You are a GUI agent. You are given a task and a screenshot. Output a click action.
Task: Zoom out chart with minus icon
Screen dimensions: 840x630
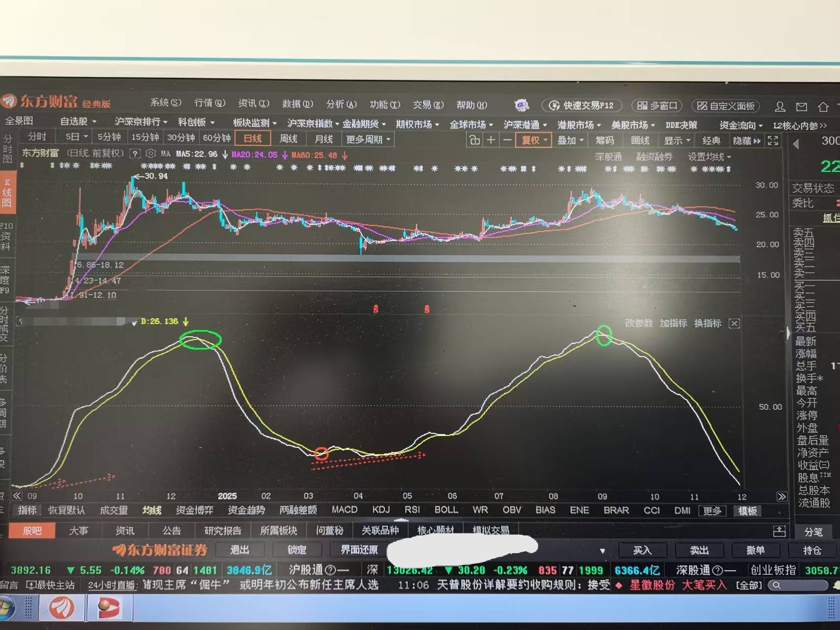(507, 140)
